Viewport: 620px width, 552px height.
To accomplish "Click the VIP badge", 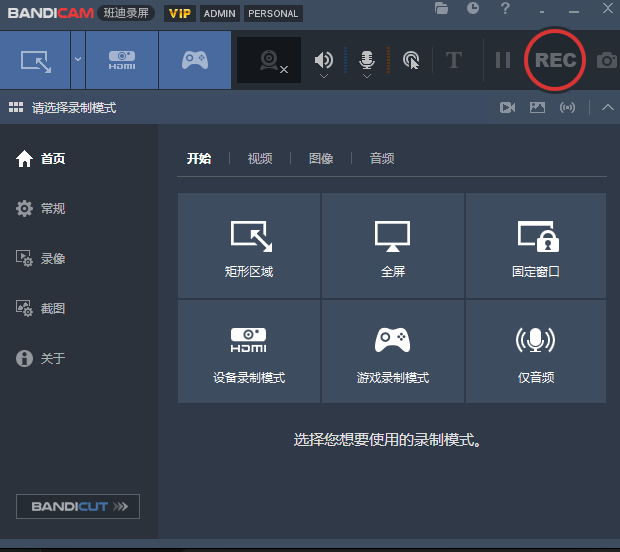I will pyautogui.click(x=180, y=13).
